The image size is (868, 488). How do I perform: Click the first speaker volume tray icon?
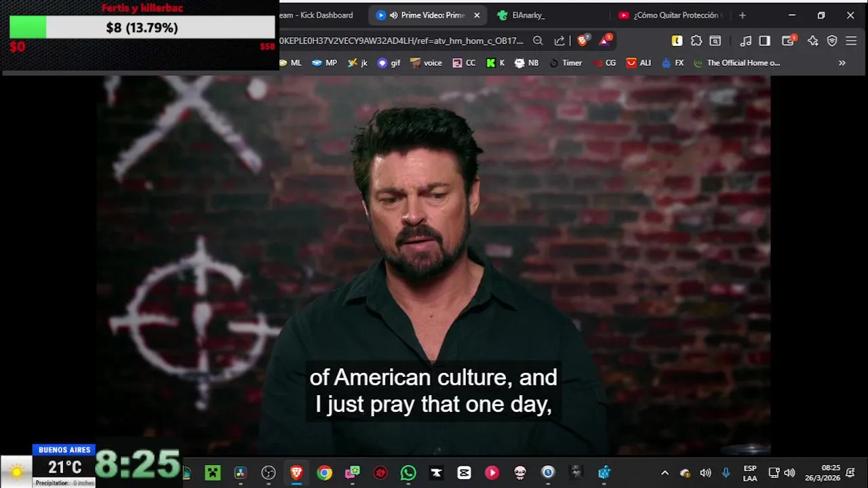(705, 473)
